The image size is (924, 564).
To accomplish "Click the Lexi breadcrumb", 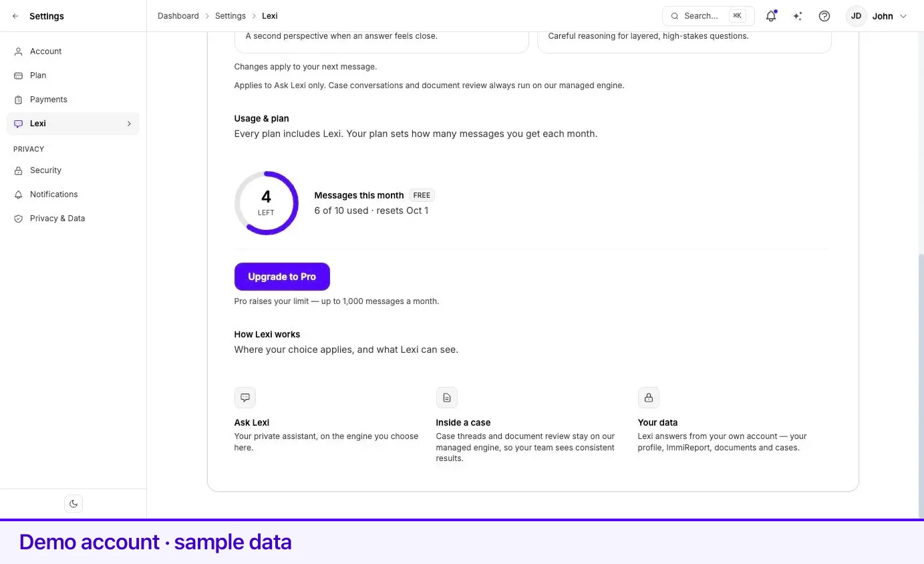I will (270, 16).
